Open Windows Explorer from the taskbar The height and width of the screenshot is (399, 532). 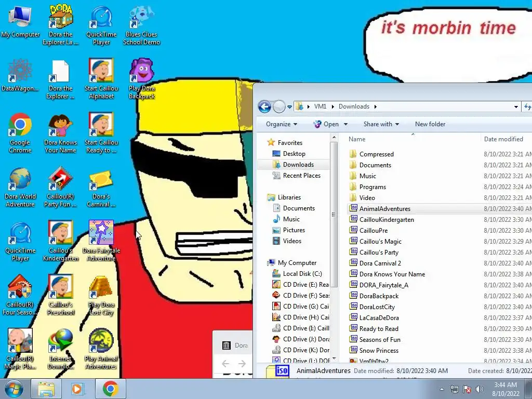tap(46, 389)
